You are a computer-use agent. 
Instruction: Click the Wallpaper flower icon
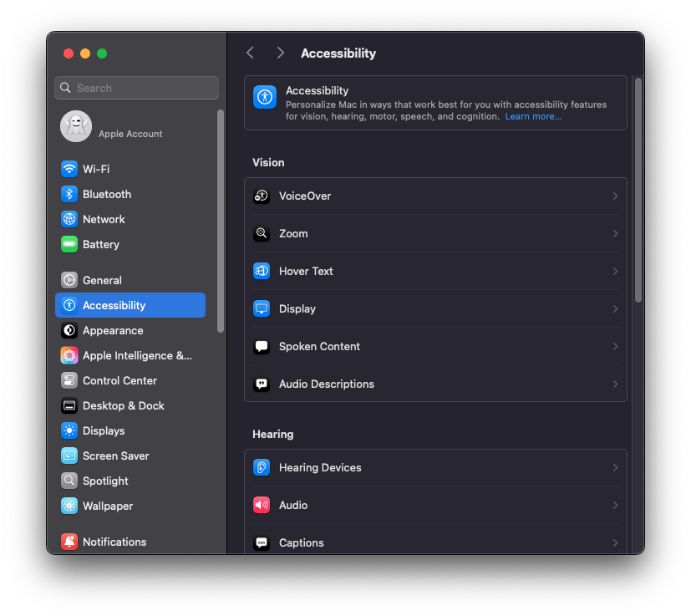pos(69,506)
